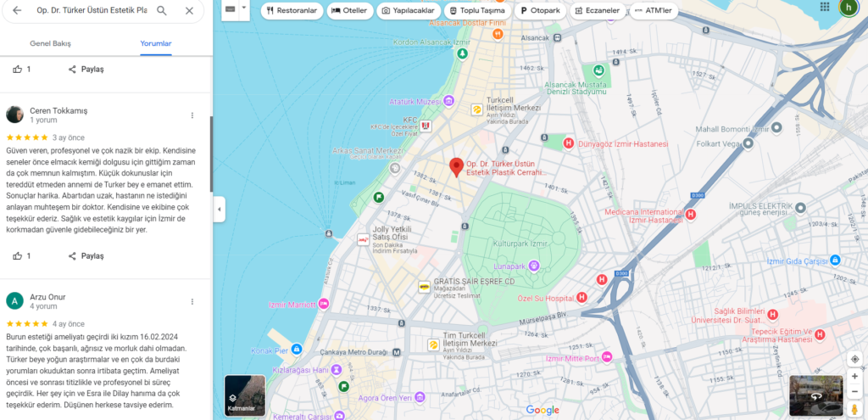This screenshot has width=868, height=420.
Task: Select the Alsancak Mustafa Denizli Stadyumu marker
Action: tap(598, 70)
